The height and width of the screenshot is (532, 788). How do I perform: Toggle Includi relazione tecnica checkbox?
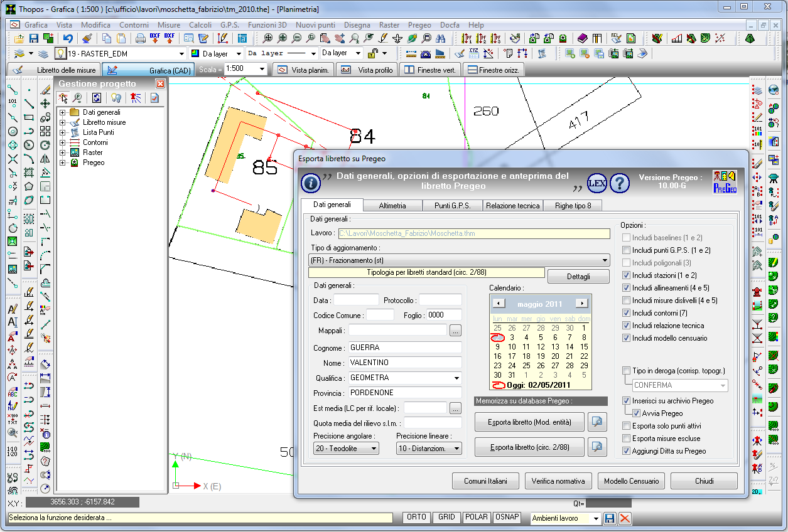pyautogui.click(x=626, y=326)
